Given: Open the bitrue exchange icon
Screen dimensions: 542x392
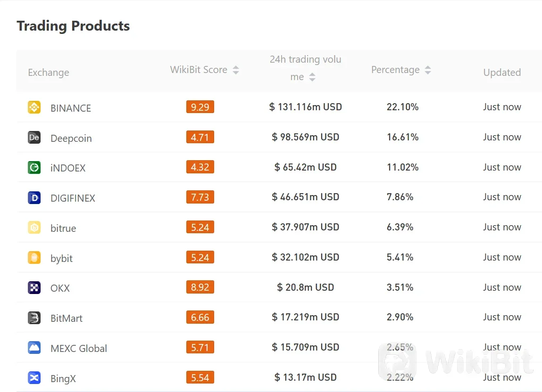Looking at the screenshot, I should 34,228.
